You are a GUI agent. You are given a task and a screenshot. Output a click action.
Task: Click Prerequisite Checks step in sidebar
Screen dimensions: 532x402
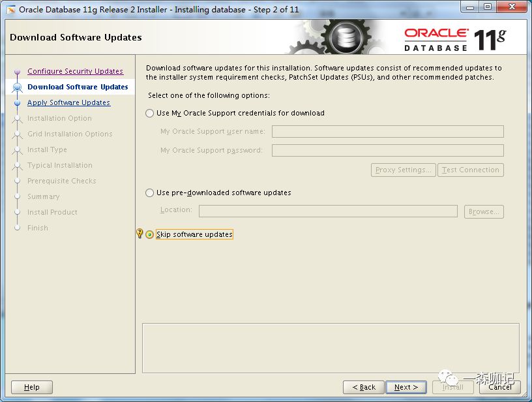[62, 181]
